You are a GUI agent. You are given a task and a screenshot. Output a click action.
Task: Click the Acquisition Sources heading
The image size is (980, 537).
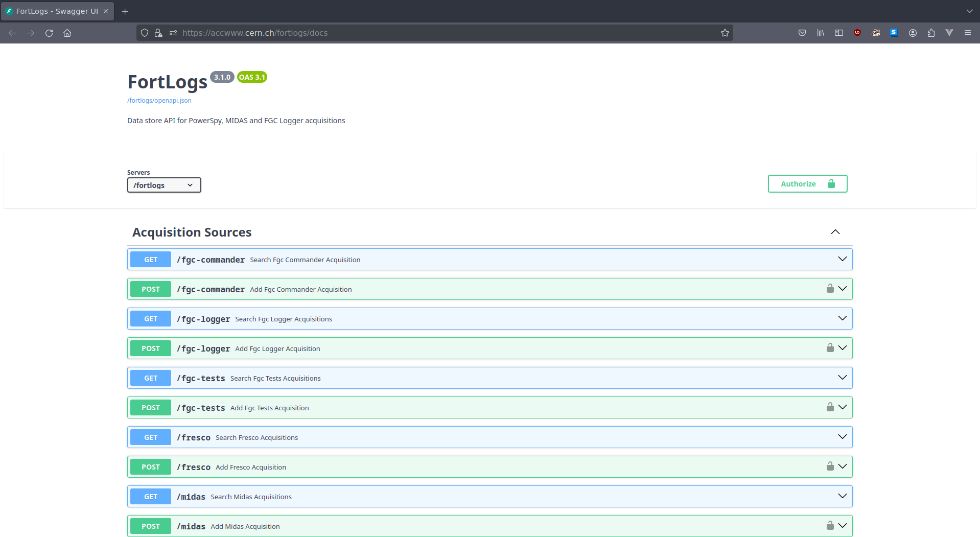pos(192,232)
